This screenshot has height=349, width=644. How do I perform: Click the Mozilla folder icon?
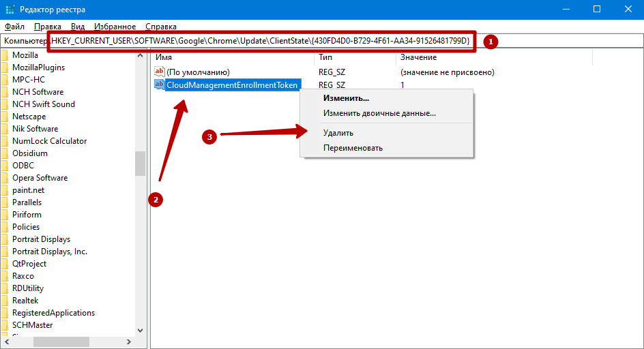4,55
